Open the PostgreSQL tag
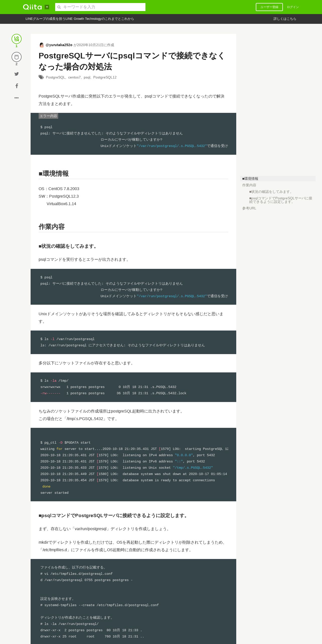Screen dimensions: 322x644 pyautogui.click(x=55, y=77)
